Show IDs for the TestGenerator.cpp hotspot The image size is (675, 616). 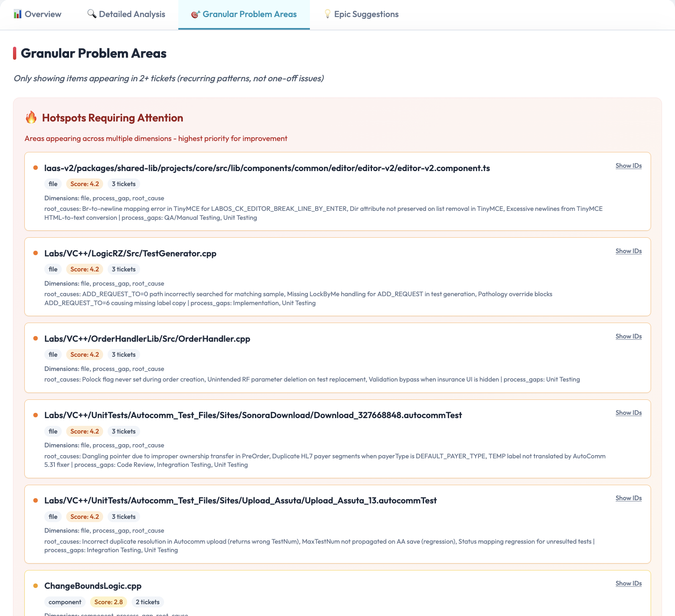click(x=628, y=251)
